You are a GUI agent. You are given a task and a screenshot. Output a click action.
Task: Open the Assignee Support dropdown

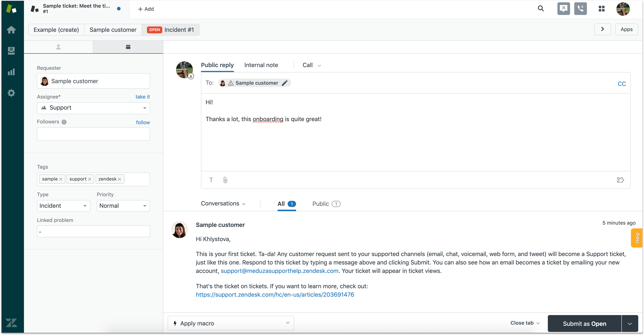pyautogui.click(x=93, y=108)
